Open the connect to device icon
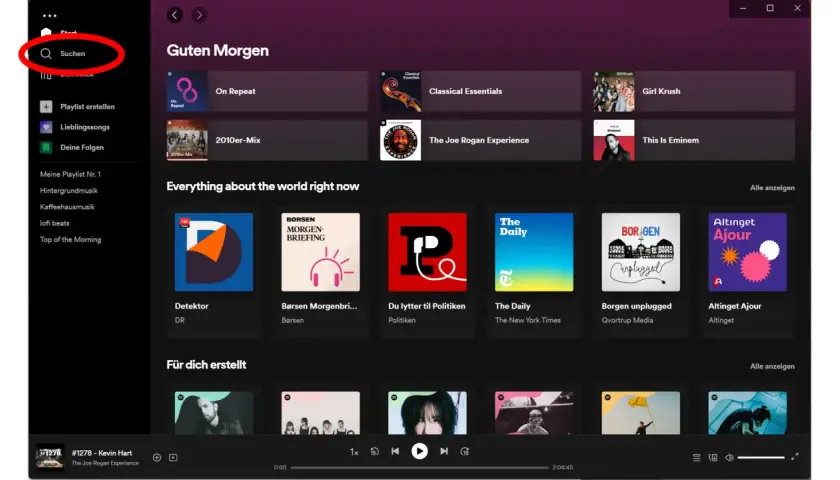 (713, 458)
